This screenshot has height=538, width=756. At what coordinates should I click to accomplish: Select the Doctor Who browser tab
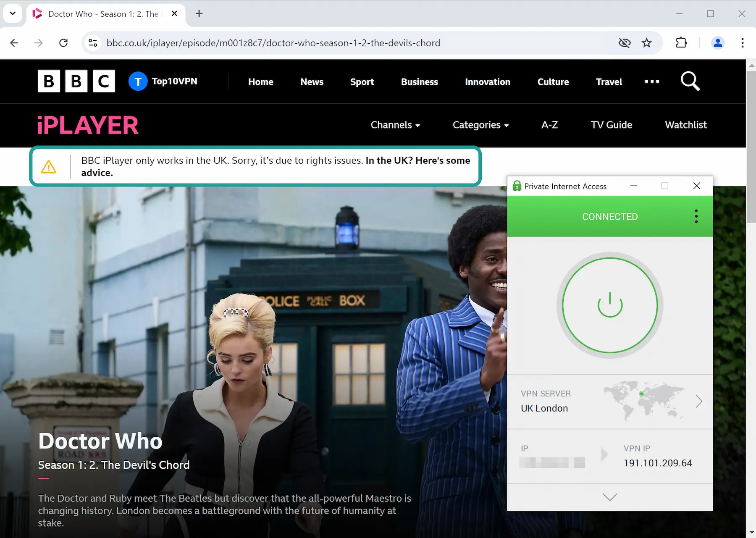[x=106, y=14]
